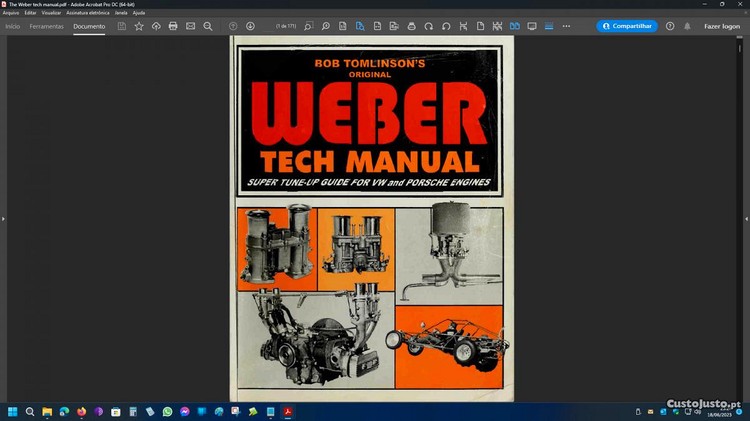Click the cloud upload icon
This screenshot has width=750, height=421.
point(156,26)
